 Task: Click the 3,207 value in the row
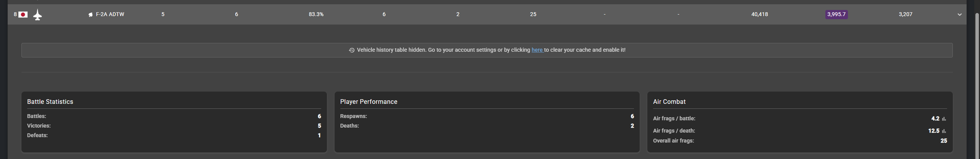tap(905, 14)
